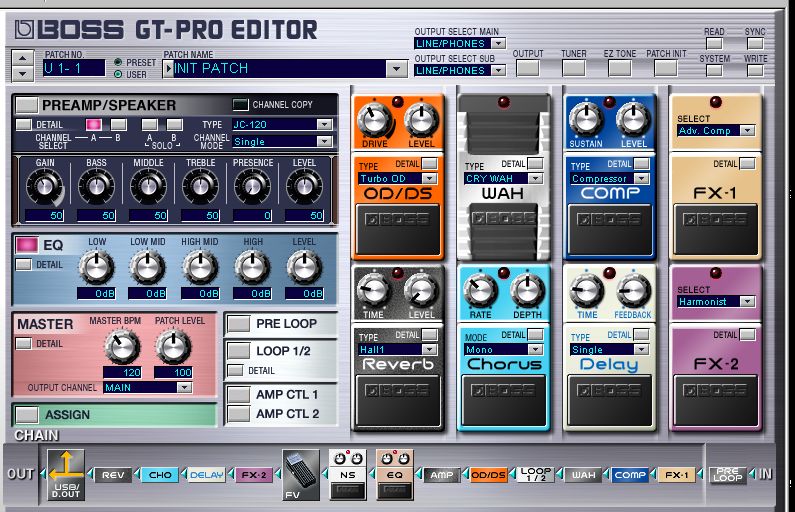Select the FX-1 block in chain
Image resolution: width=795 pixels, height=512 pixels.
click(676, 475)
